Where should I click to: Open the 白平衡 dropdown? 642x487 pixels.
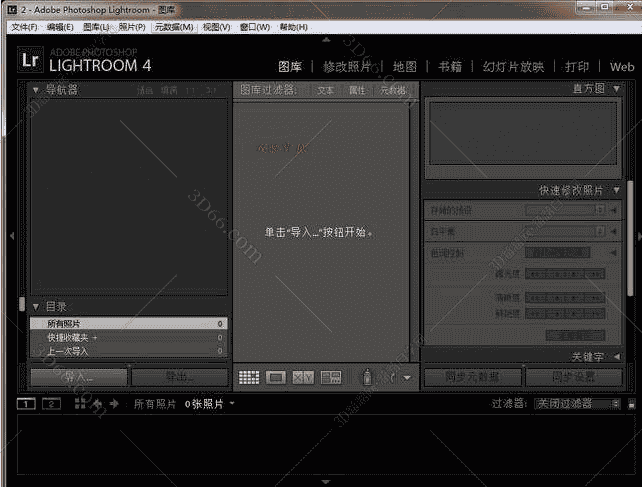tap(565, 231)
